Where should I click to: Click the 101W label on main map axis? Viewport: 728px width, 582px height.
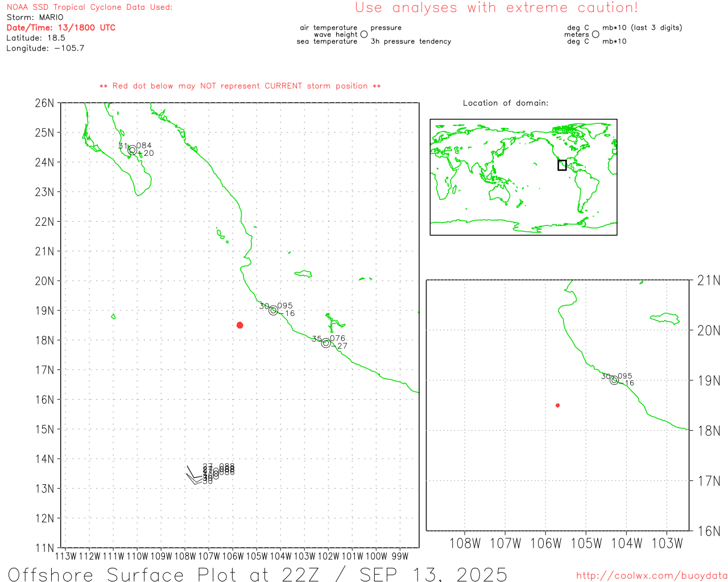(352, 556)
